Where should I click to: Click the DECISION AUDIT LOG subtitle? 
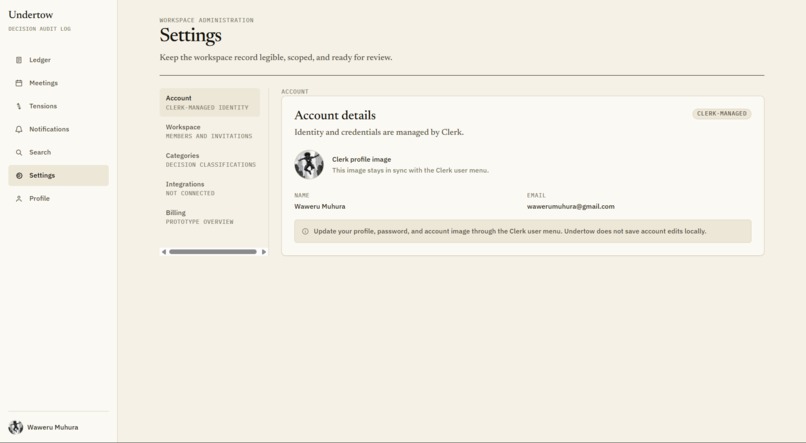click(40, 29)
